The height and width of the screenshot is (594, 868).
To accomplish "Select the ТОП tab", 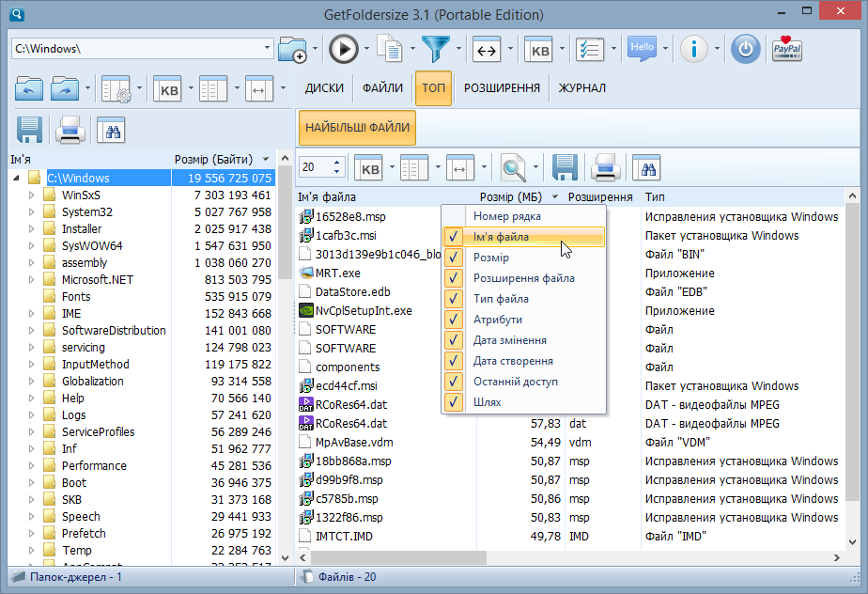I will [433, 88].
